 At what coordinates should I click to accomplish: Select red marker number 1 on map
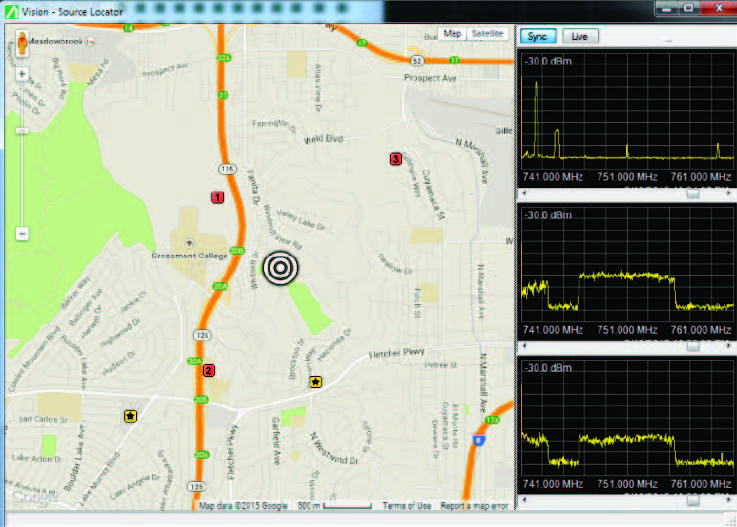pos(216,197)
